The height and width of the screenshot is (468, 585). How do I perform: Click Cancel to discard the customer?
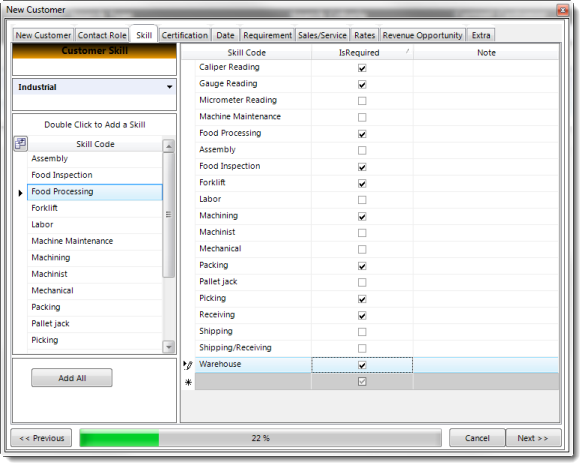[x=477, y=438]
